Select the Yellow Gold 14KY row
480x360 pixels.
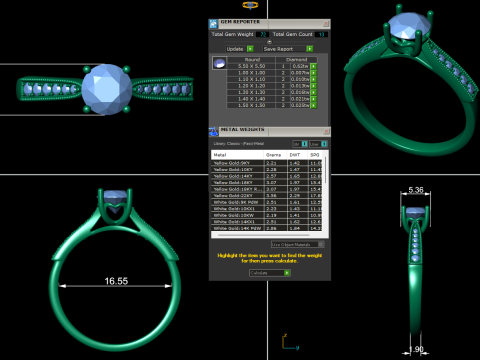pyautogui.click(x=267, y=176)
